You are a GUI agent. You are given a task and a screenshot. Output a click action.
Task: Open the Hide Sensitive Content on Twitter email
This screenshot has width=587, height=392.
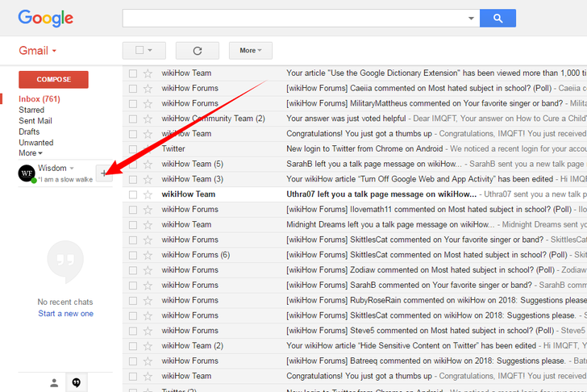click(x=411, y=345)
